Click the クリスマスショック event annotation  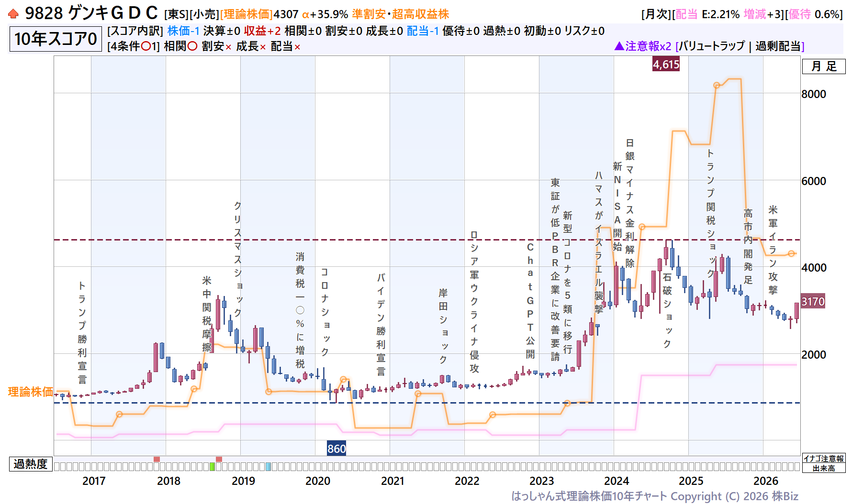pyautogui.click(x=237, y=259)
